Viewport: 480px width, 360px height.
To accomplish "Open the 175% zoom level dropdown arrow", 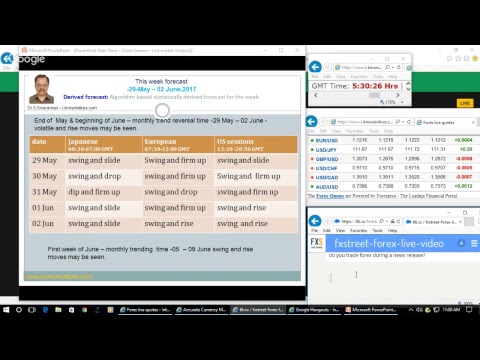I will [x=402, y=102].
